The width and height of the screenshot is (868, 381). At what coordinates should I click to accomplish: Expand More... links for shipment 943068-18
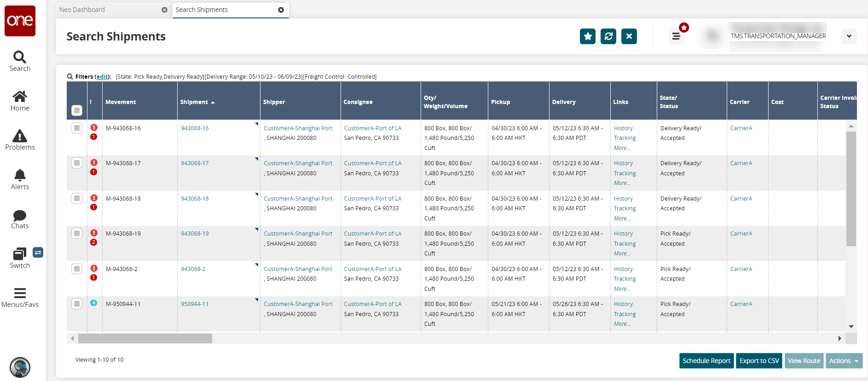[622, 219]
